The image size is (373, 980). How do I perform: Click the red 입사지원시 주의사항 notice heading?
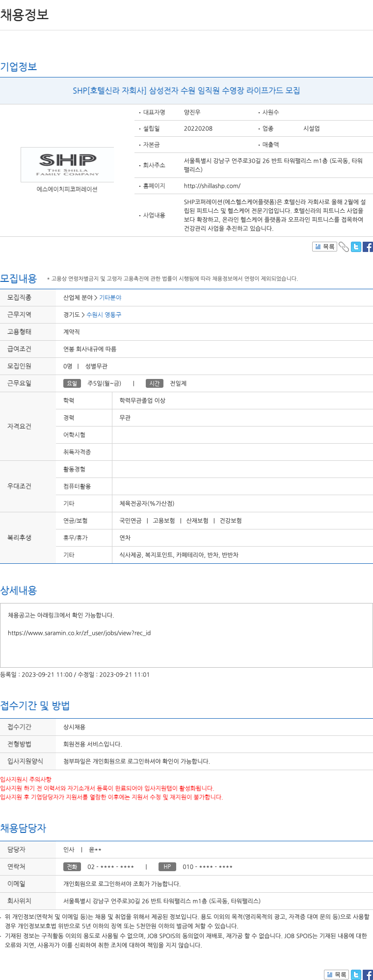click(26, 779)
